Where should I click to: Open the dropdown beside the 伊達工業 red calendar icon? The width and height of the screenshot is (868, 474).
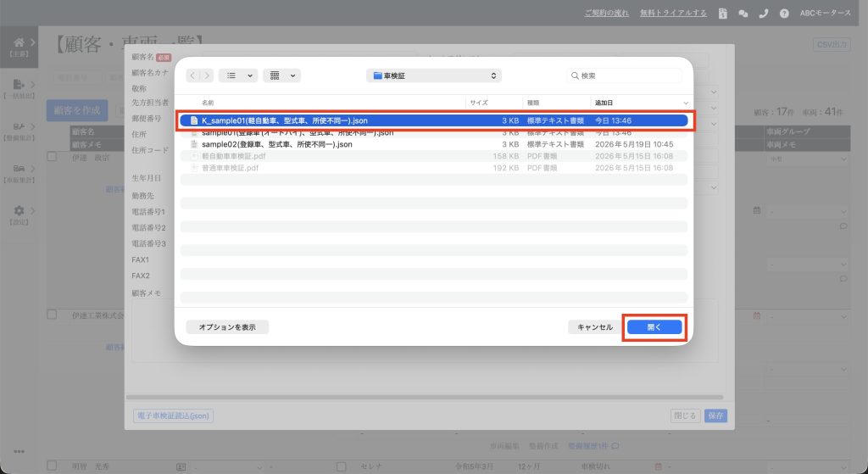(808, 317)
